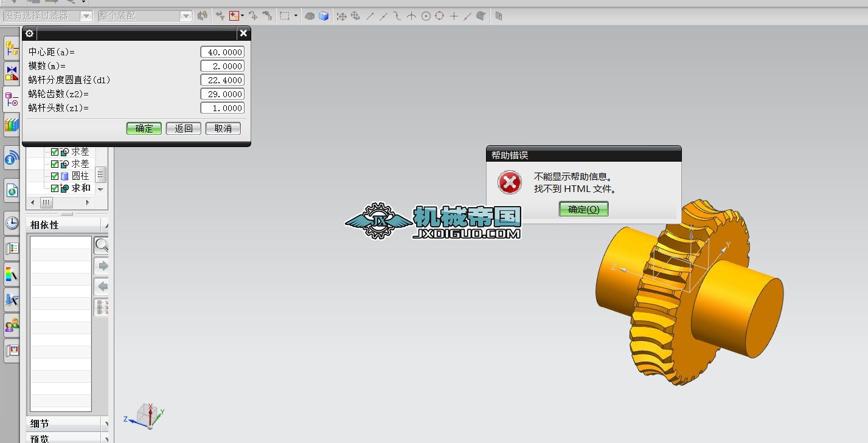Uncheck the 求和 feature checkbox
The height and width of the screenshot is (443, 868).
coord(55,188)
